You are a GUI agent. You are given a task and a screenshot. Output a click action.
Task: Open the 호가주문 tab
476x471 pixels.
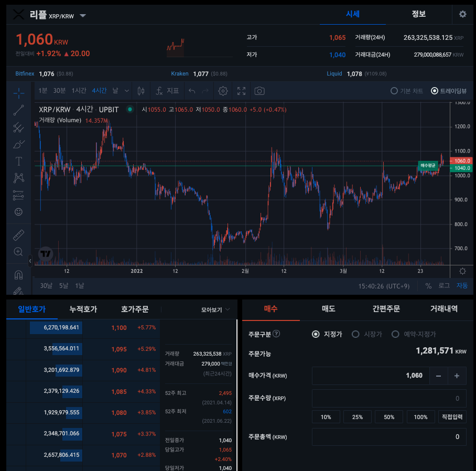click(x=135, y=309)
